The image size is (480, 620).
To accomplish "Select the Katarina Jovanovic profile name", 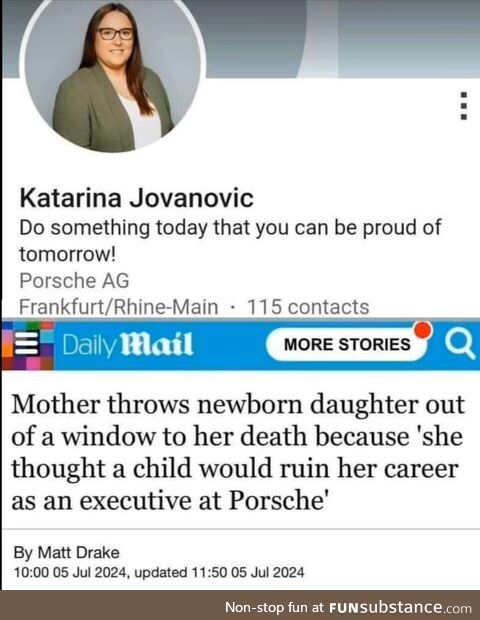I will [136, 198].
